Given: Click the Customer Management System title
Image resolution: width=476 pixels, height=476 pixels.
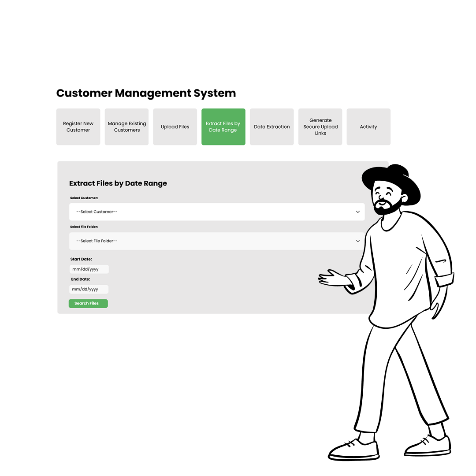Looking at the screenshot, I should [x=146, y=93].
